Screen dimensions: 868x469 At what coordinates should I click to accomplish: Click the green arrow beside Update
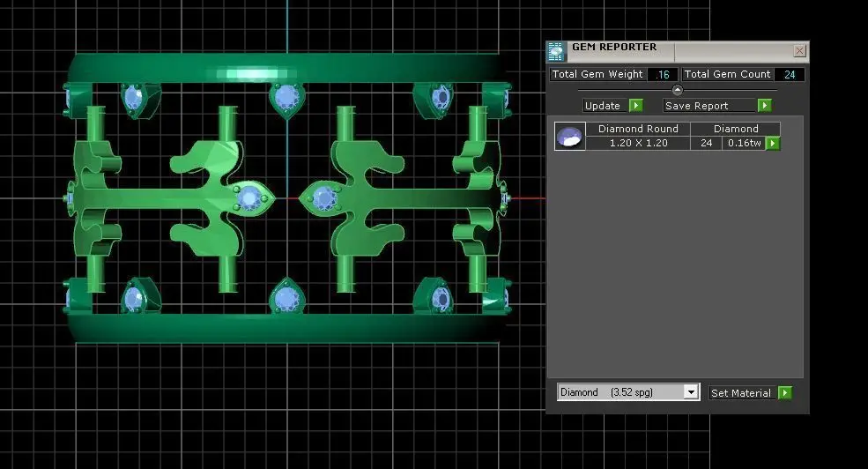point(636,105)
